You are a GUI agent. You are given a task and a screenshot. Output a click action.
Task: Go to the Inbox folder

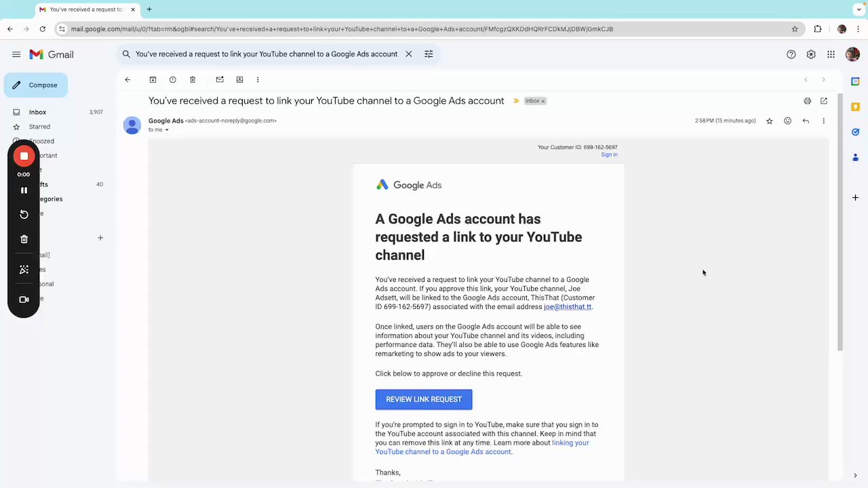pyautogui.click(x=37, y=112)
